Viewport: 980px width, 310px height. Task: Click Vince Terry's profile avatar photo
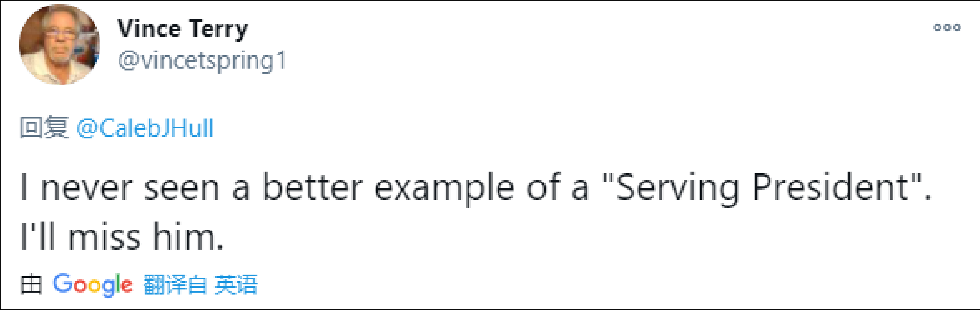[59, 45]
